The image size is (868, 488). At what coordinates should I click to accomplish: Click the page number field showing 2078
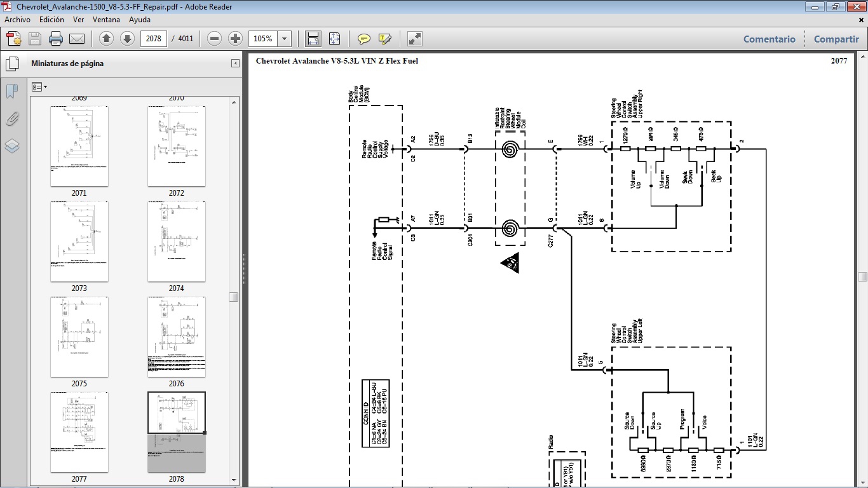(153, 39)
